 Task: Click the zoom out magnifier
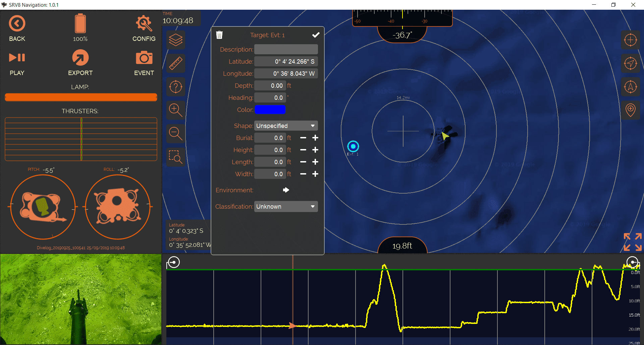(176, 134)
